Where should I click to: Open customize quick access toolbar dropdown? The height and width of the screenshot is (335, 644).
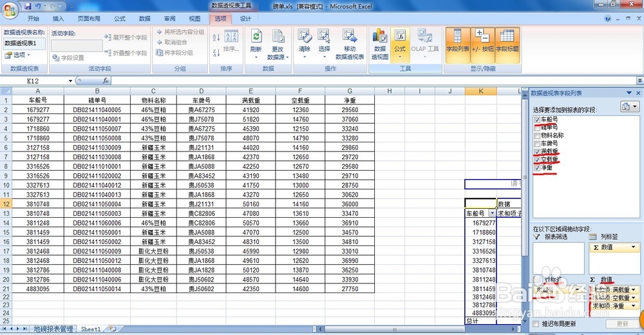click(x=72, y=6)
